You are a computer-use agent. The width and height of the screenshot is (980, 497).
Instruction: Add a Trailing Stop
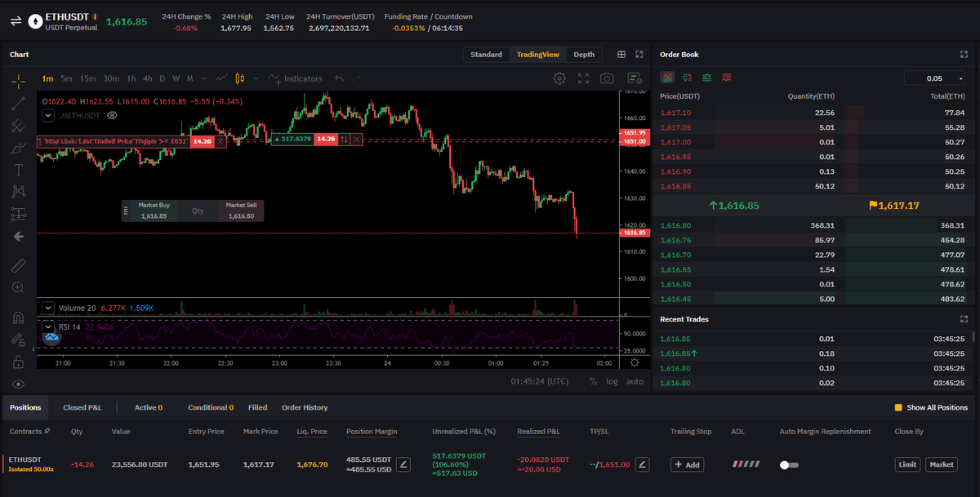688,464
